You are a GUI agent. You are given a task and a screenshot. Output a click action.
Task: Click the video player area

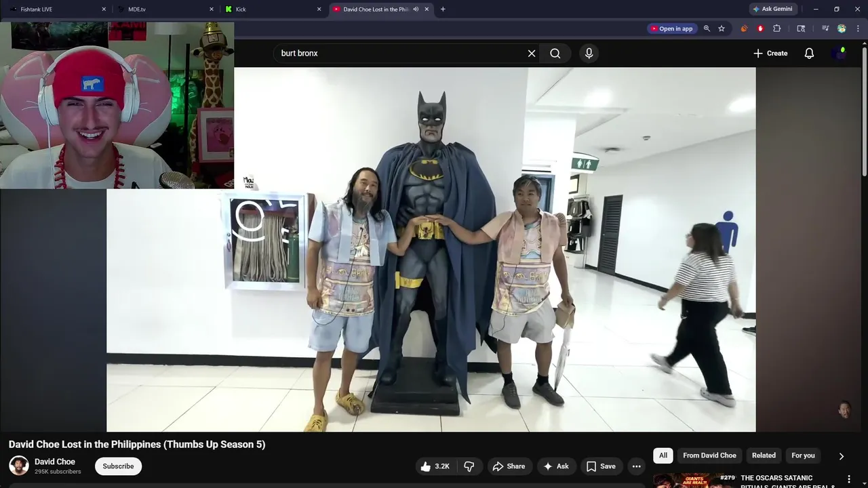(431, 249)
